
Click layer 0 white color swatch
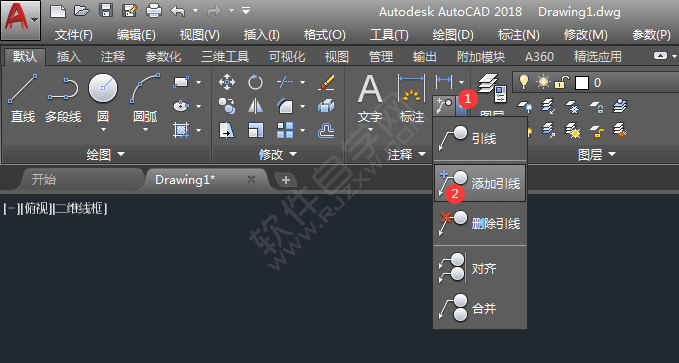[x=582, y=82]
